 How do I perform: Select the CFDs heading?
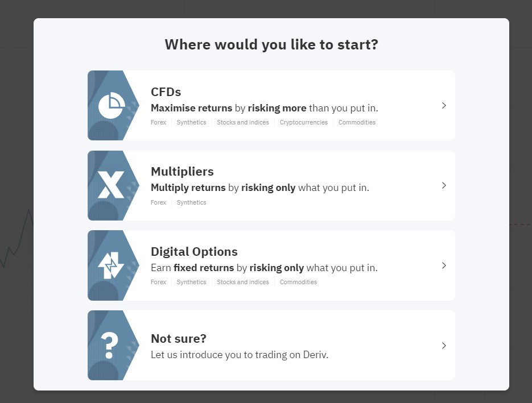click(x=166, y=92)
